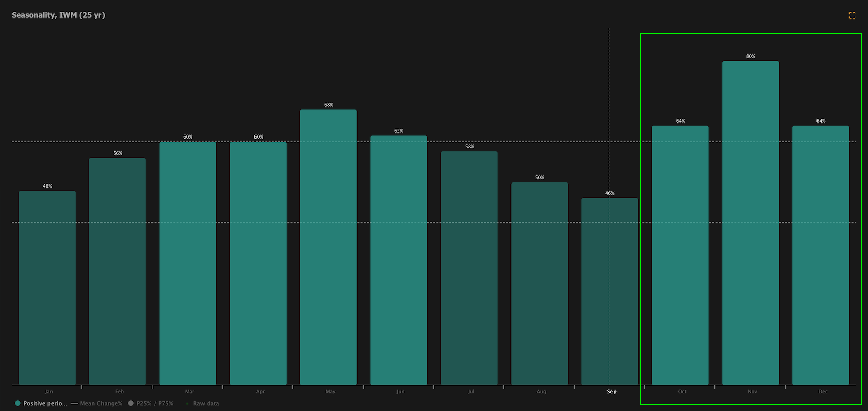Select the June 62% bar

click(x=399, y=260)
